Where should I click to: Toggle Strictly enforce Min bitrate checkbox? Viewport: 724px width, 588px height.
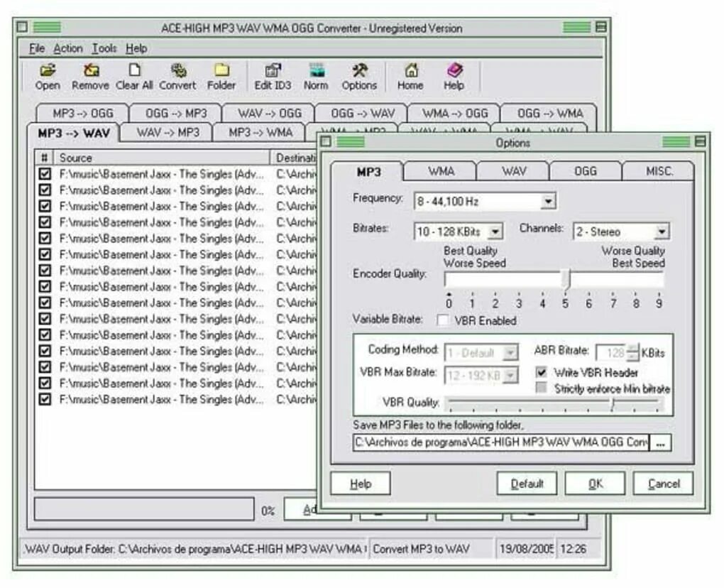[x=541, y=388]
